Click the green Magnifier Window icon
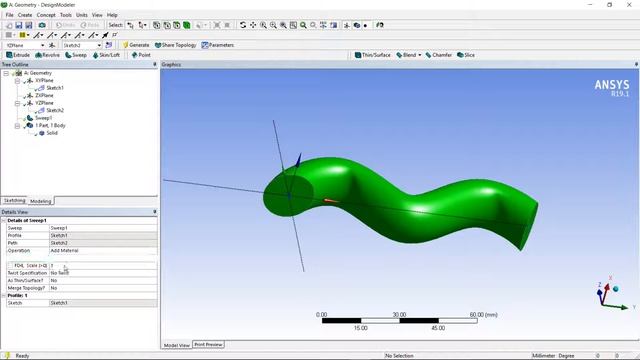The image size is (640, 360). (303, 25)
